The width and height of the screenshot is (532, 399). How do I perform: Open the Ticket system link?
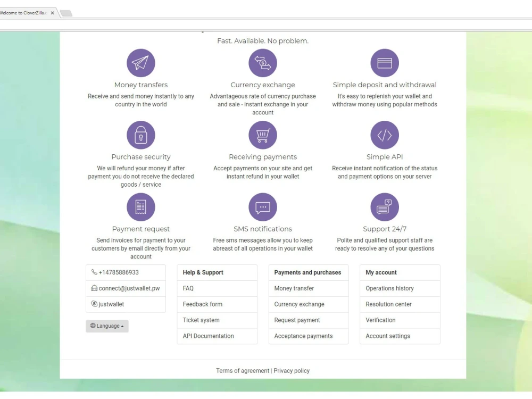(x=217, y=320)
